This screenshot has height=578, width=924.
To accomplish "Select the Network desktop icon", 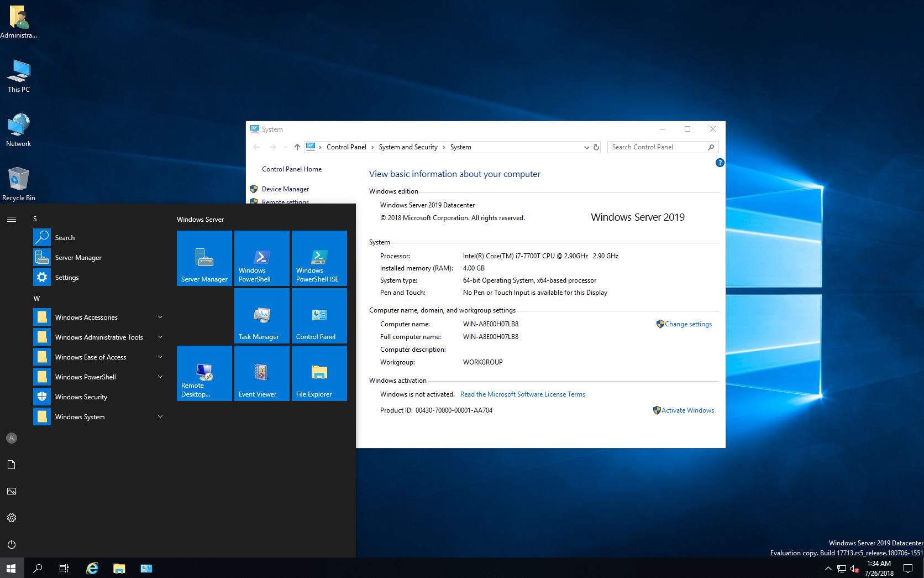I will tap(19, 131).
